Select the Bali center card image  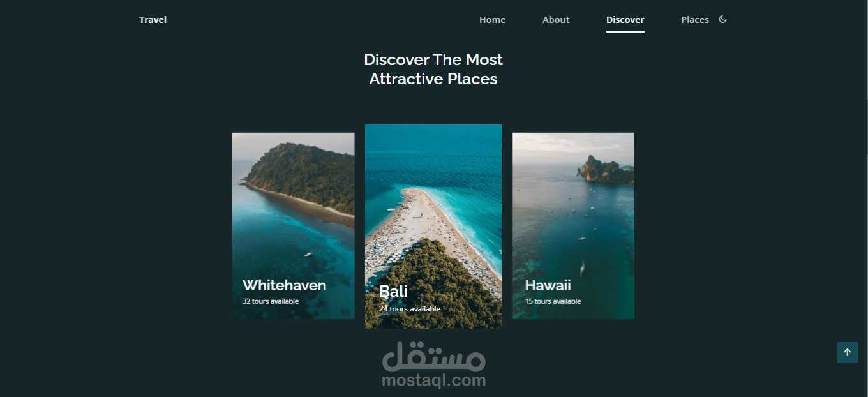tap(433, 227)
